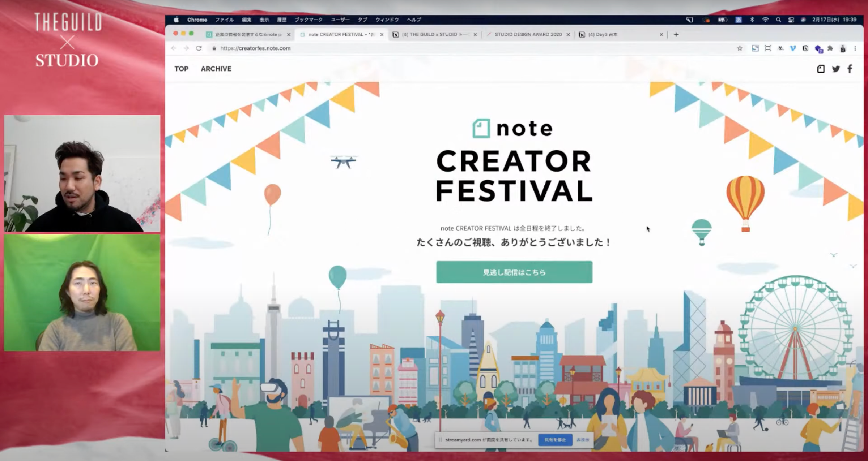Click the ARCHIVE navigation link
Screen dimensions: 868x461
216,69
